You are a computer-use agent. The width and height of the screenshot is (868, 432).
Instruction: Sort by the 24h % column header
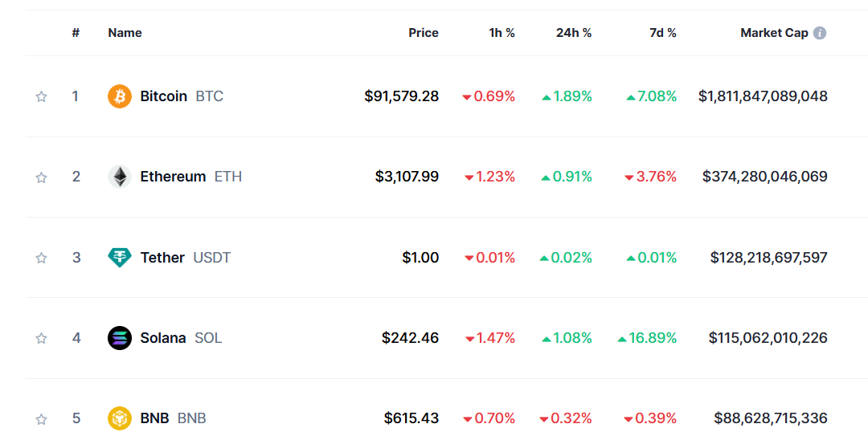click(x=574, y=33)
